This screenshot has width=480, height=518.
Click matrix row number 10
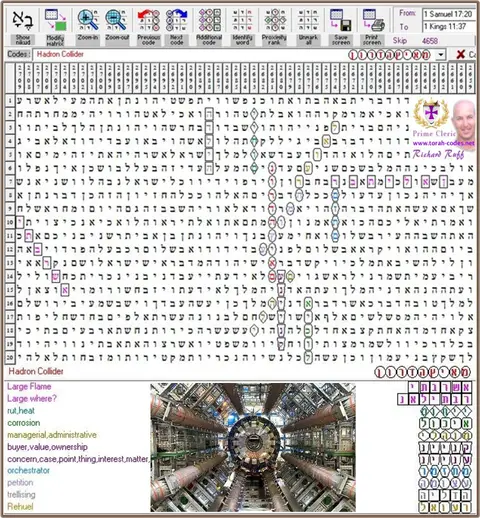(x=10, y=222)
